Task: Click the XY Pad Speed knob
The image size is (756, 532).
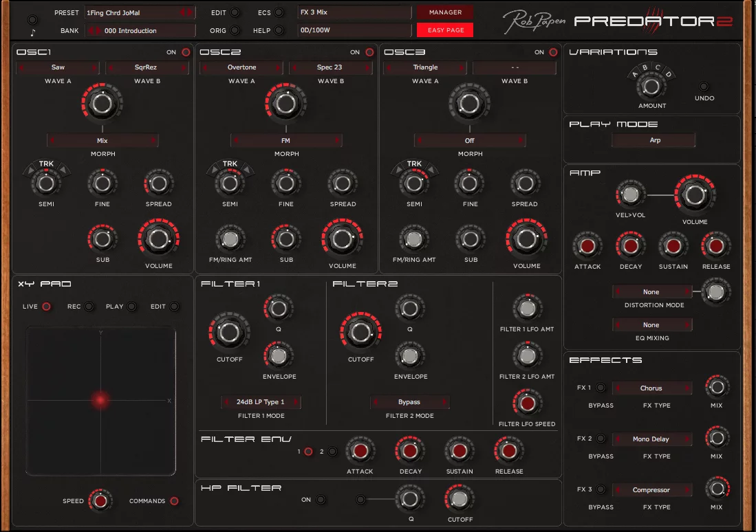Action: 100,501
